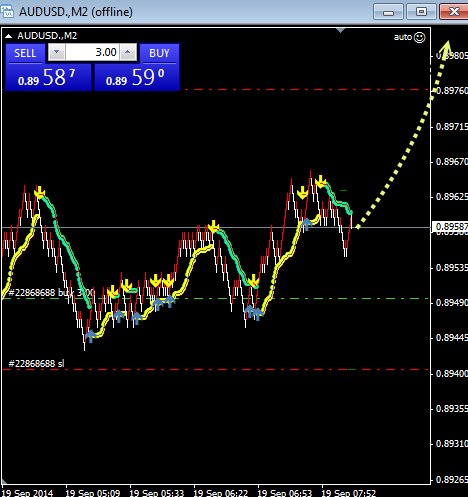This screenshot has width=468, height=497.
Task: Increase lot volume with up arrow
Action: click(128, 52)
